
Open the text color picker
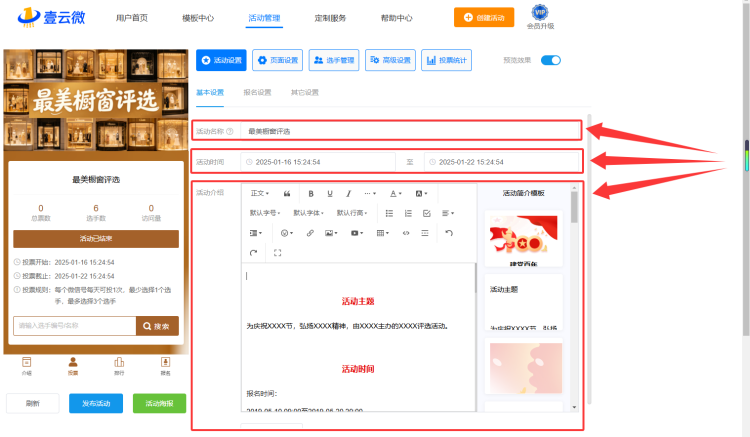coord(396,194)
